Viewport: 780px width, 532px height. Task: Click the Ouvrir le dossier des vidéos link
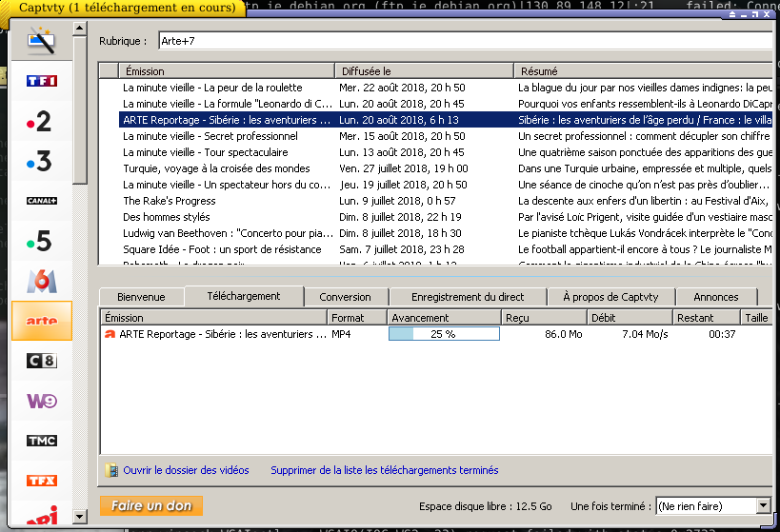click(x=186, y=470)
